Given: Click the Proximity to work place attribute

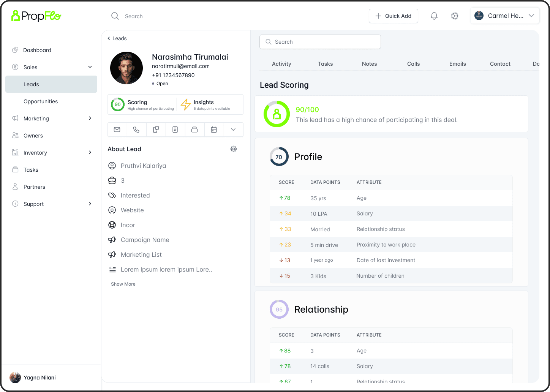Looking at the screenshot, I should [x=386, y=245].
